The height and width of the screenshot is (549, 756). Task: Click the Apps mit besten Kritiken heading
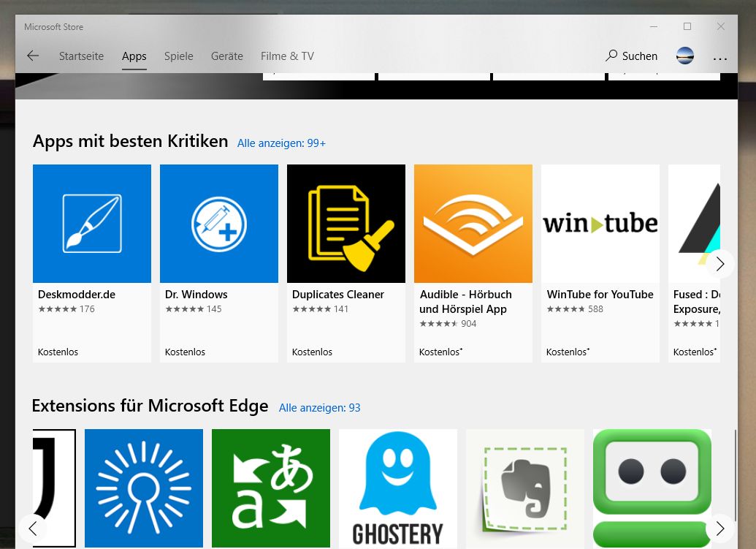[130, 141]
